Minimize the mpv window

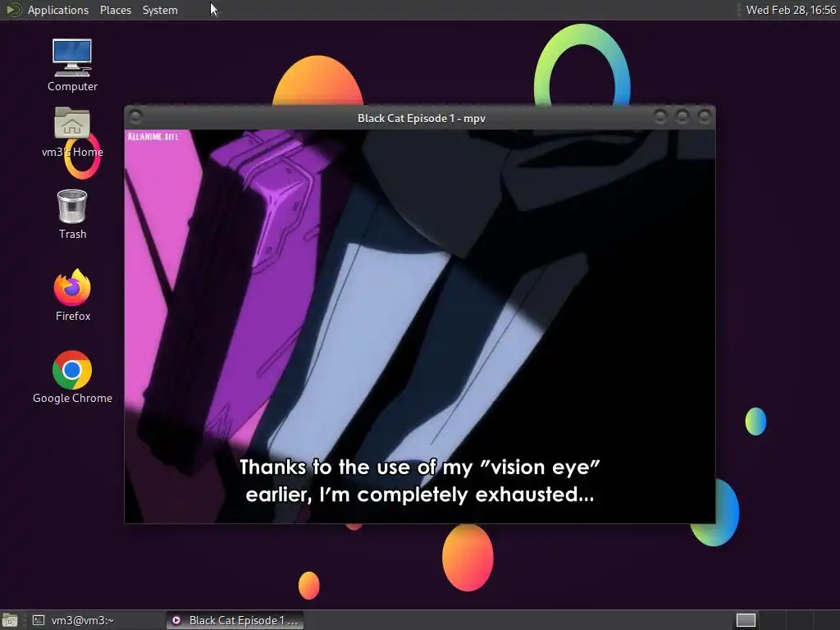coord(660,116)
